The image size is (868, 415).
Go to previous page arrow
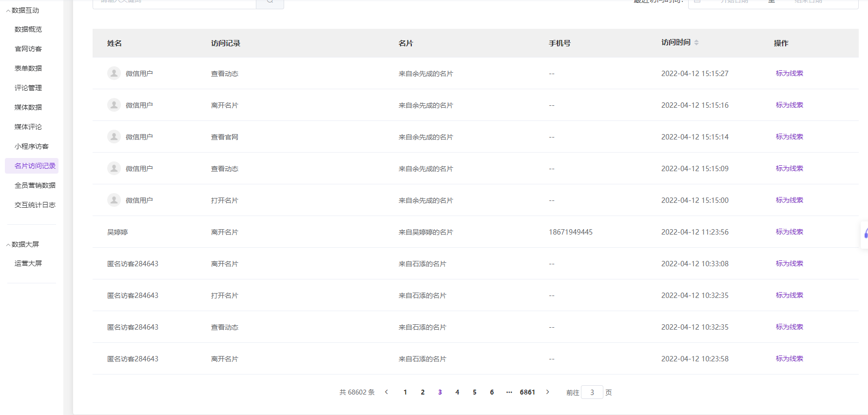[386, 392]
